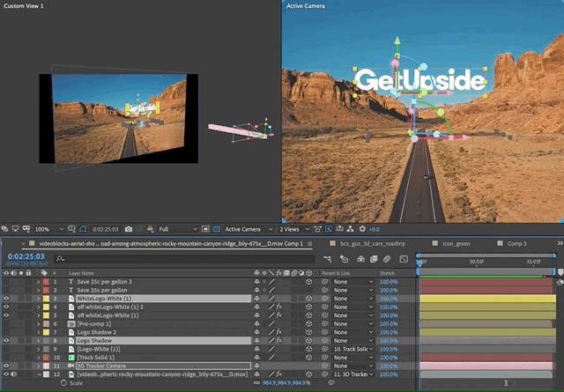
Task: Expand the Save 25c per gallon 2 layer
Action: click(x=38, y=282)
